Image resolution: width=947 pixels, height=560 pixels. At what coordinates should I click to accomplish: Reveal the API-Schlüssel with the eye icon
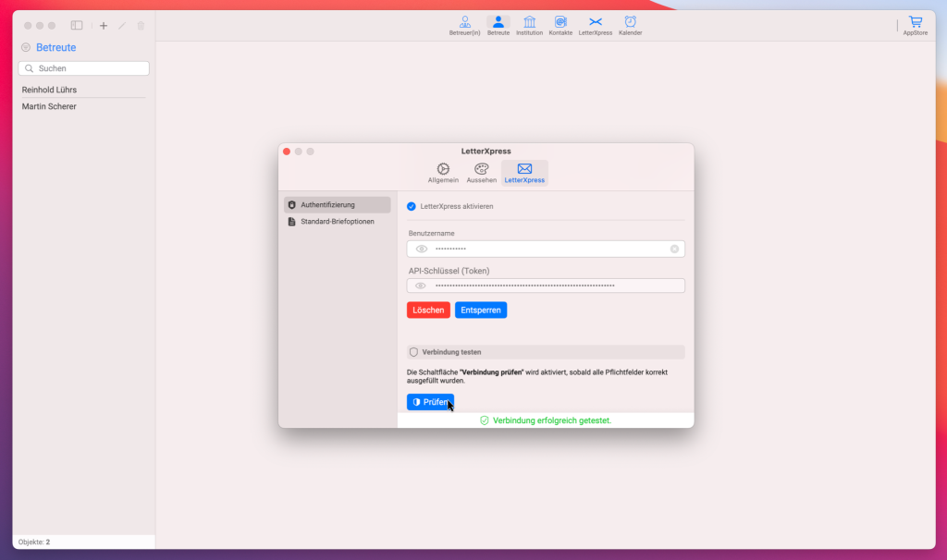[421, 286]
